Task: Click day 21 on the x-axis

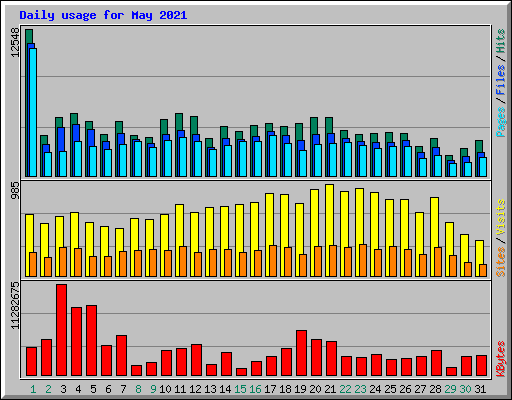Action: tap(330, 389)
